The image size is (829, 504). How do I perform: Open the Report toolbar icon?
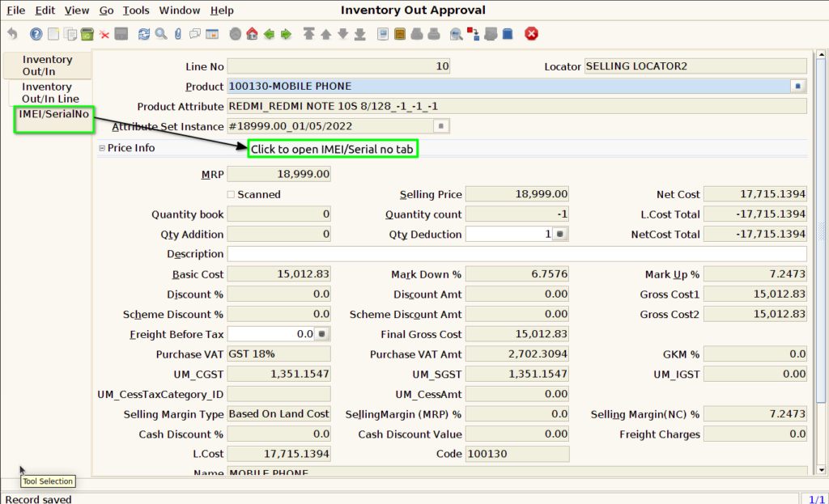point(383,34)
